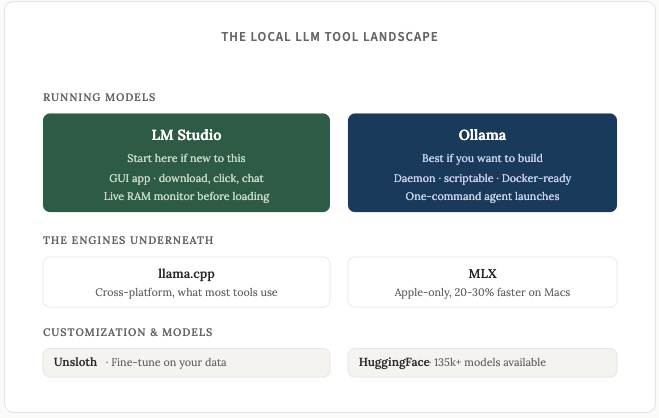Screen dimensions: 659x418
Task: Click the RUNNING MODELS section heading
Action: click(x=99, y=97)
